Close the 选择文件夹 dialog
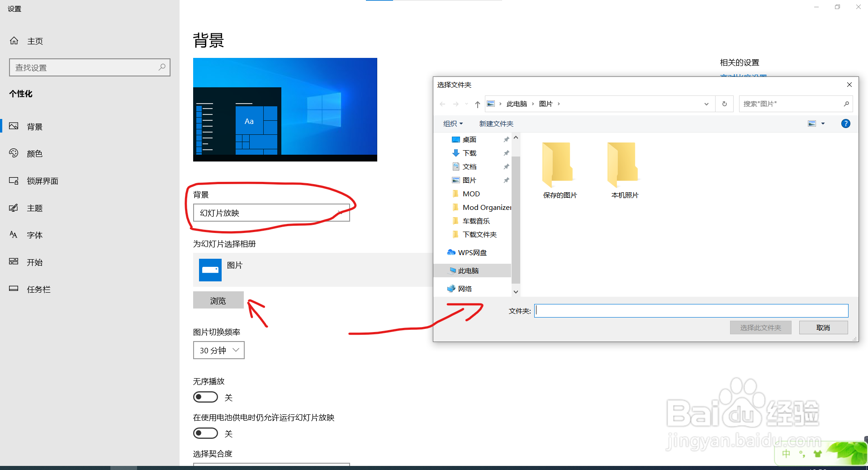 pos(849,85)
